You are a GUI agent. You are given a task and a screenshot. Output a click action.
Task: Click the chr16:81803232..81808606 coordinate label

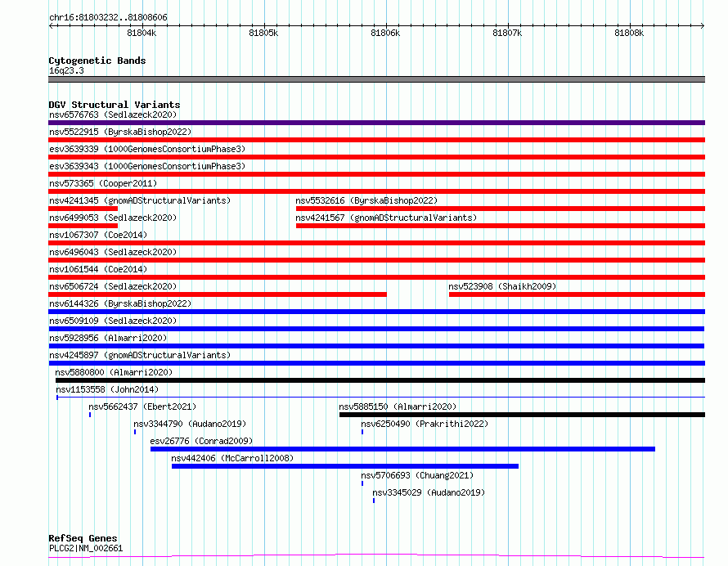(x=108, y=17)
